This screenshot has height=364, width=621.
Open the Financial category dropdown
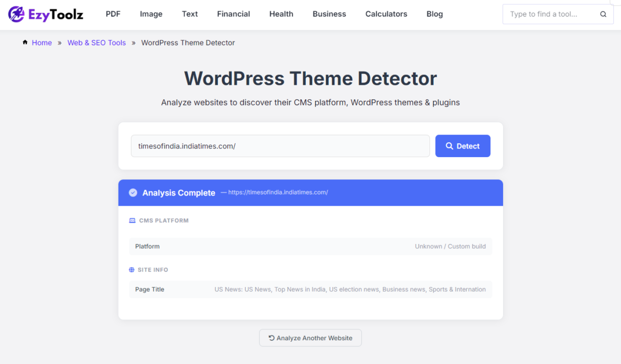233,14
